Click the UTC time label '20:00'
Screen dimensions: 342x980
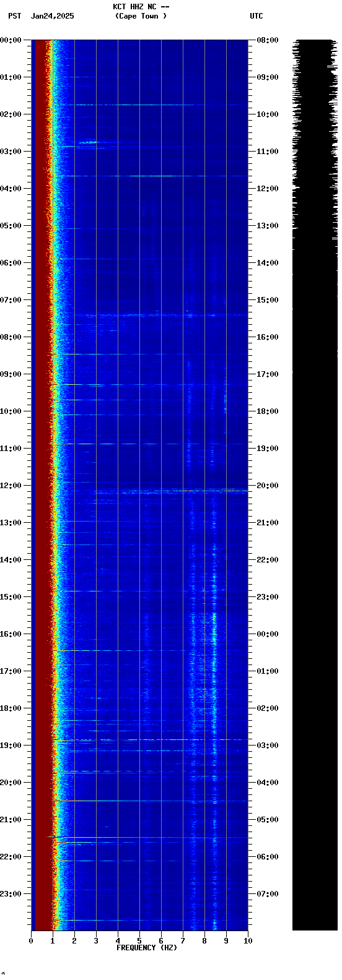coord(268,486)
